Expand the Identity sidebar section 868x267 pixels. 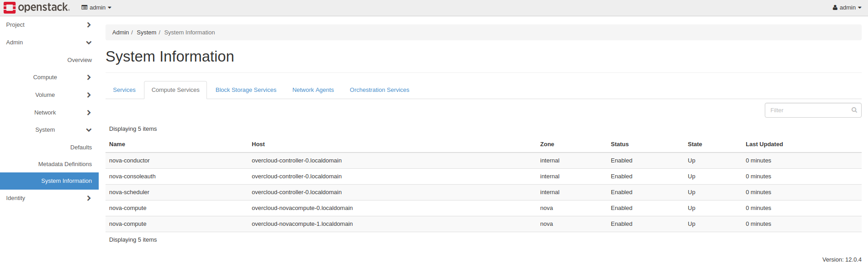click(x=49, y=198)
